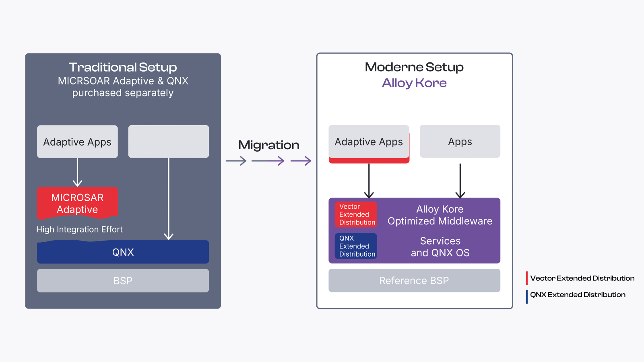
Task: Select the Reference BSP bar
Action: point(414,280)
